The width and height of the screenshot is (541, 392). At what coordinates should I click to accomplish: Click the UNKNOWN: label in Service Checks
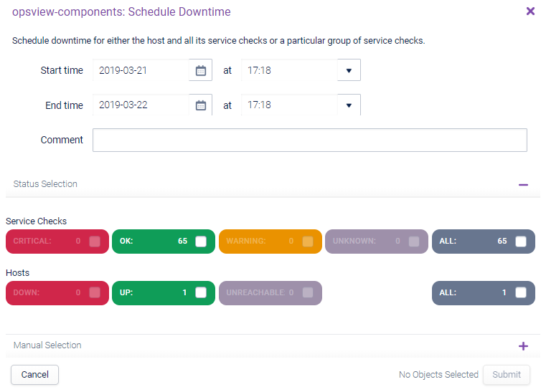point(354,241)
